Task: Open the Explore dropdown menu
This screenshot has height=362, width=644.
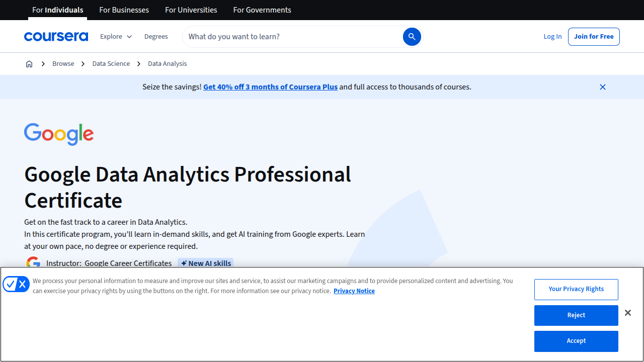Action: click(116, 37)
